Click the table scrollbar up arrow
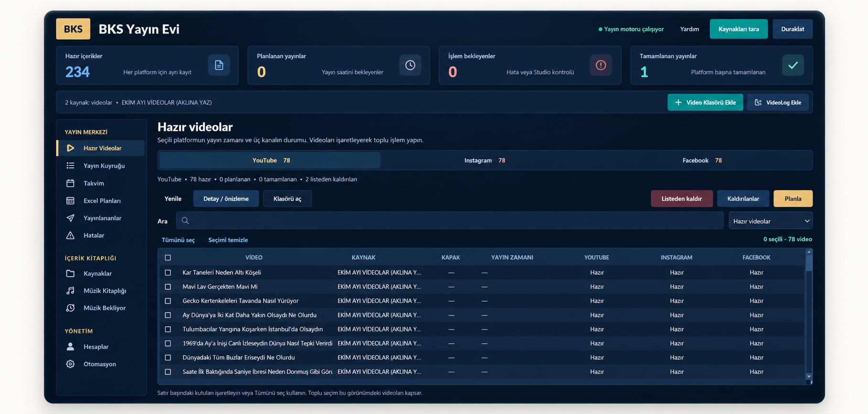868x414 pixels. [x=809, y=252]
